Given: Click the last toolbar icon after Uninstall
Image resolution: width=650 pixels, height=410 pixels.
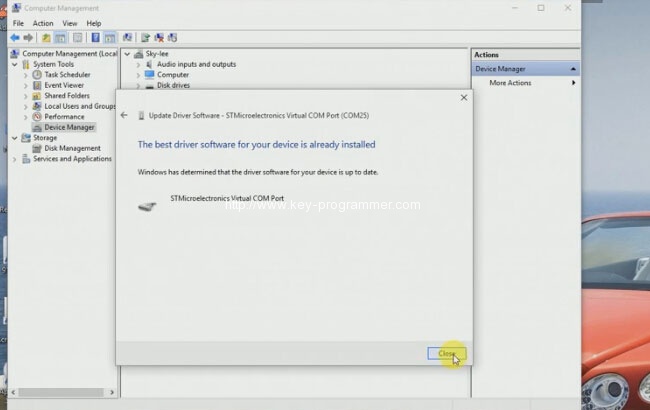Looking at the screenshot, I should click(x=172, y=38).
